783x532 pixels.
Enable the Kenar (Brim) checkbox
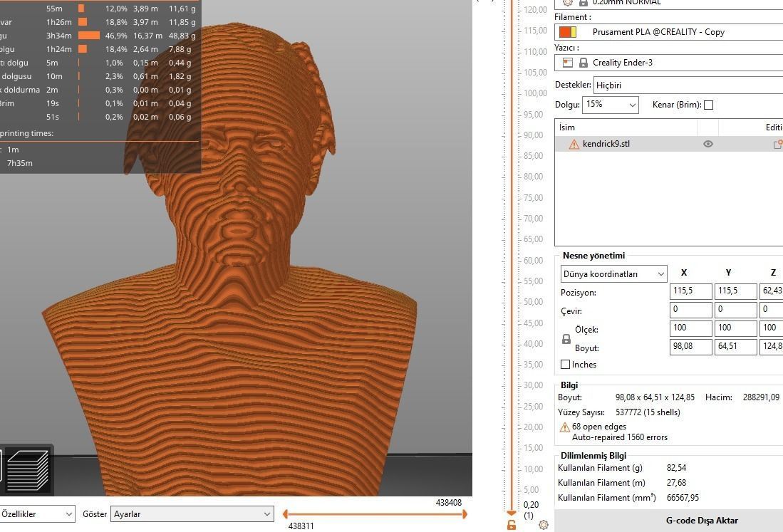coord(708,105)
